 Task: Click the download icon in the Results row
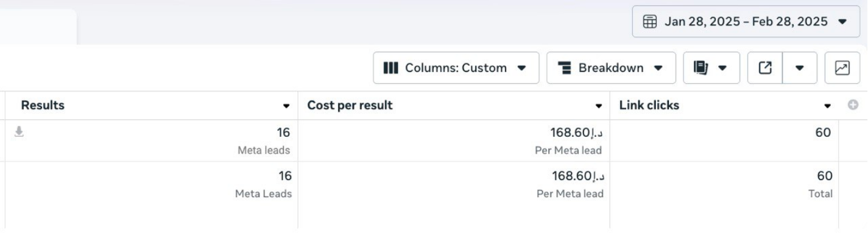19,131
